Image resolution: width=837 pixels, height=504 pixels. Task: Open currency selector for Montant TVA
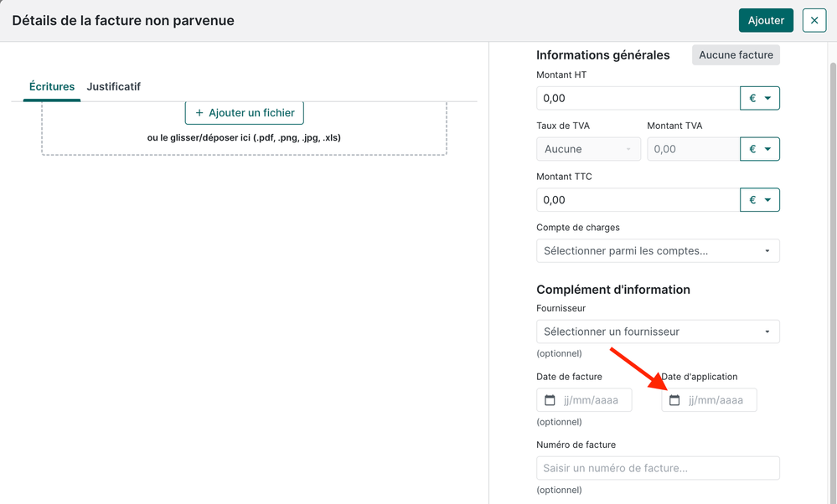tap(760, 149)
